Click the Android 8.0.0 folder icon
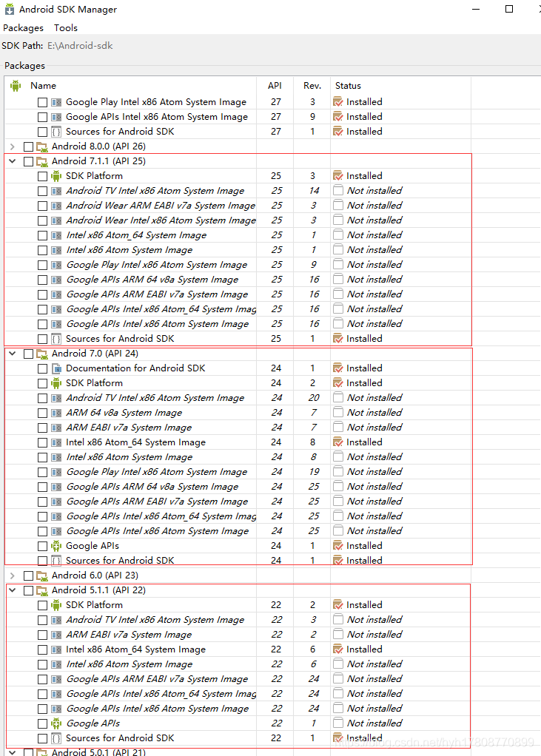The height and width of the screenshot is (756, 541). (x=42, y=147)
